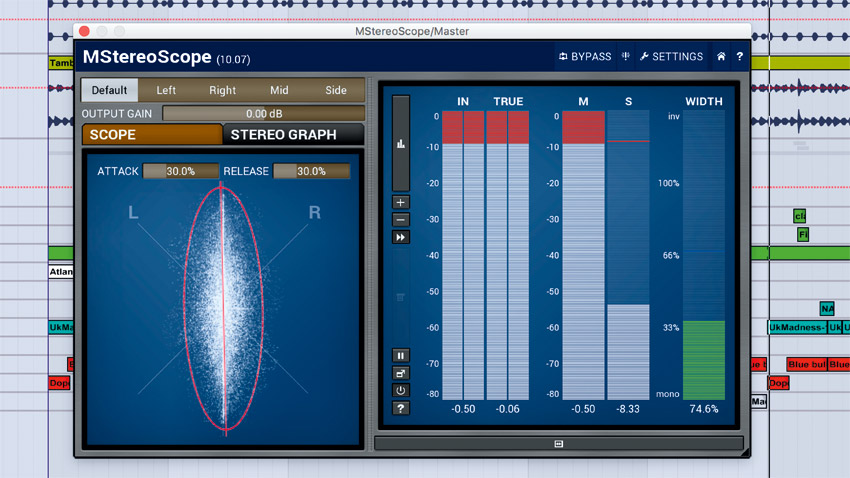
Task: Select the Blue bul clip in the DAW
Action: [x=807, y=364]
